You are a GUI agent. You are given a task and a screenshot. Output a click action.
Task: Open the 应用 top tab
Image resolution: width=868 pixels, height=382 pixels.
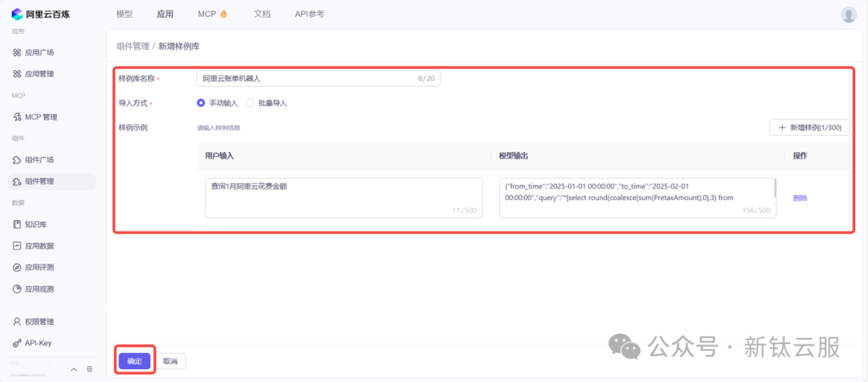[x=165, y=14]
